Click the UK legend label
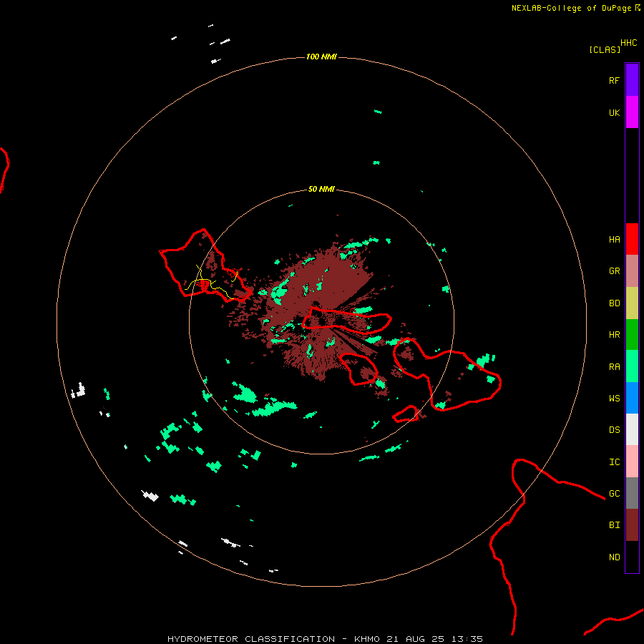 [614, 112]
